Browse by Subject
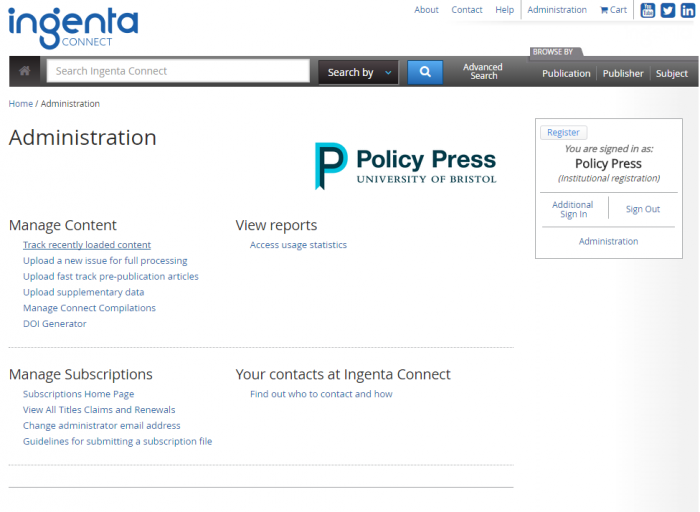The image size is (700, 512). point(671,74)
